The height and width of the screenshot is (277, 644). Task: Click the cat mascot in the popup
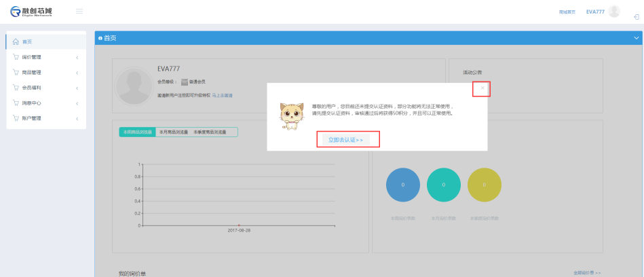click(291, 115)
